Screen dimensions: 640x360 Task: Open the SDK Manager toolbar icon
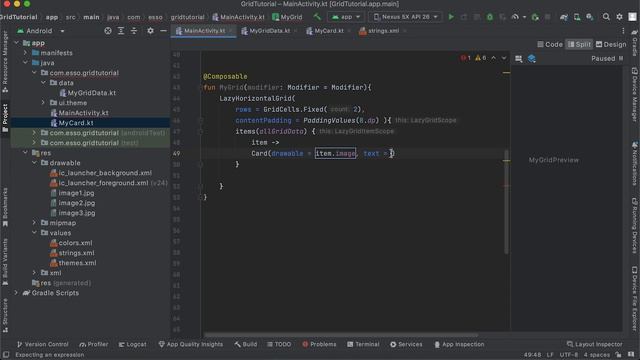pyautogui.click(x=590, y=17)
